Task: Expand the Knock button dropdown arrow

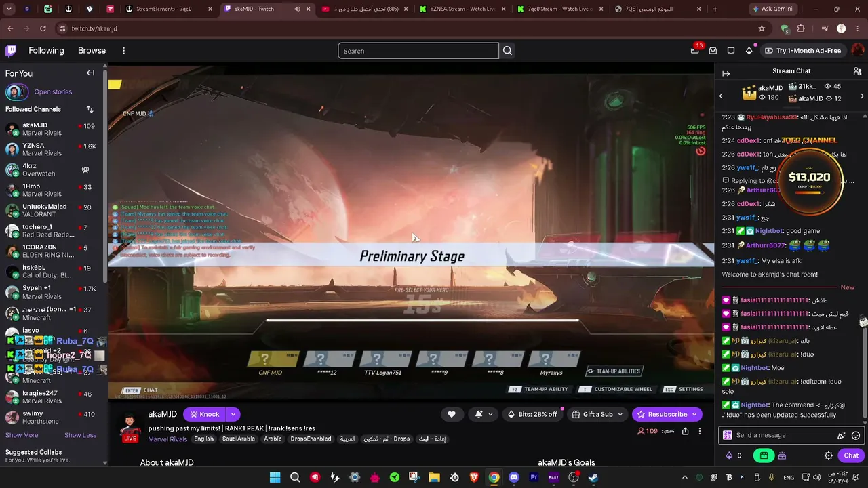Action: click(x=233, y=414)
